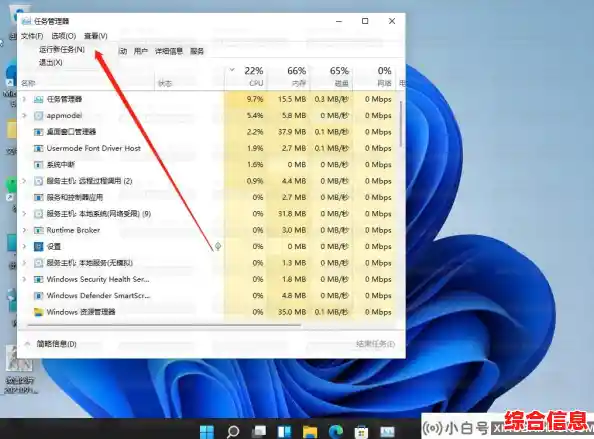This screenshot has width=594, height=439.
Task: Expand the Runtime Broker row
Action: (24, 230)
